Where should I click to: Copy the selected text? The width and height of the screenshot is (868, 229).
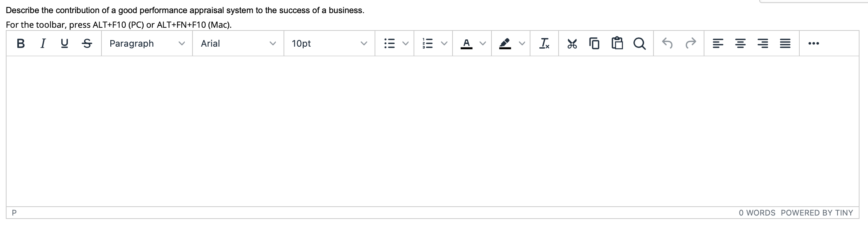coord(594,44)
